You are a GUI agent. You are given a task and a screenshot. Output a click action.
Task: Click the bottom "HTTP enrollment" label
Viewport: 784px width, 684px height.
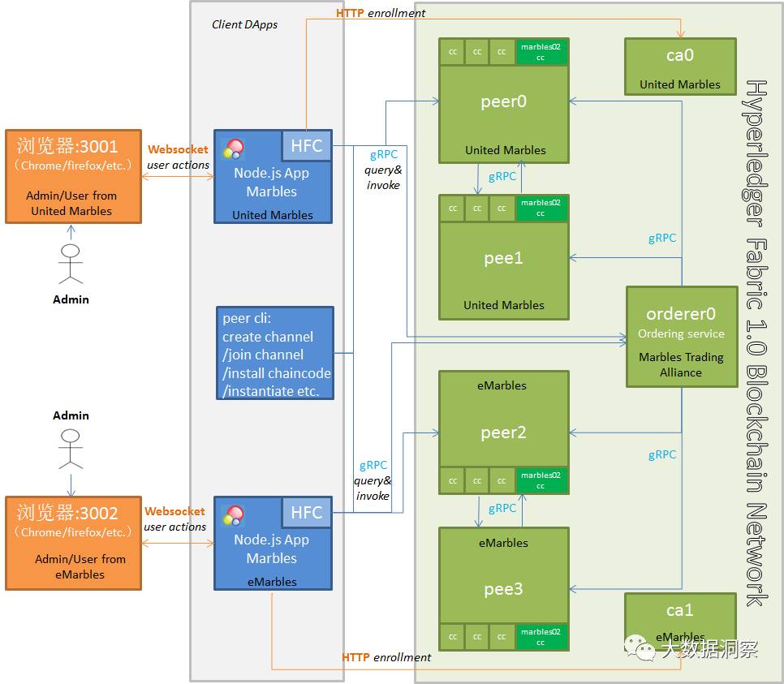[386, 657]
